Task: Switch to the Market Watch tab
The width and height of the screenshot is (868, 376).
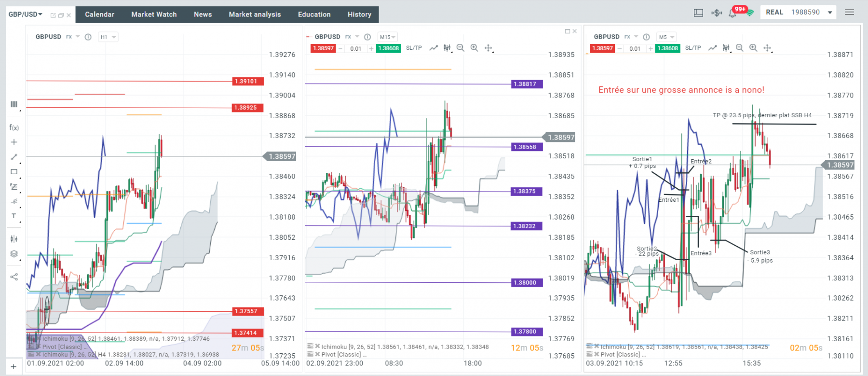Action: coord(154,14)
